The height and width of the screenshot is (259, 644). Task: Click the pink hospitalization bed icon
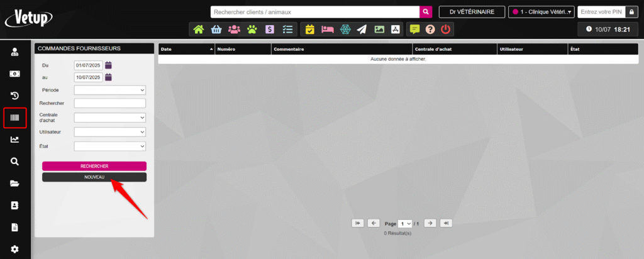click(x=327, y=29)
